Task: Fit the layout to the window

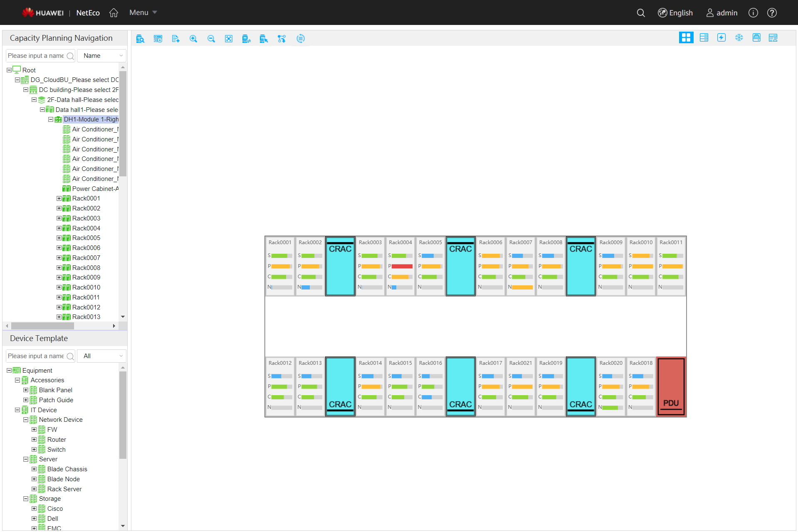Action: pos(229,38)
